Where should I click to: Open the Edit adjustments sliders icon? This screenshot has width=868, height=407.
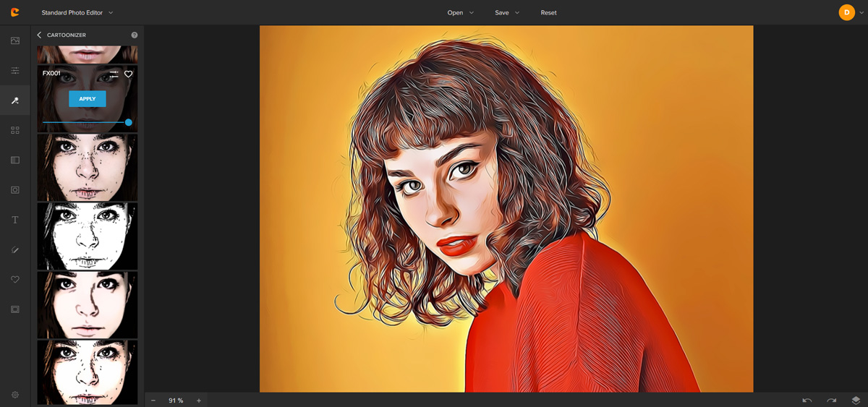(x=14, y=71)
